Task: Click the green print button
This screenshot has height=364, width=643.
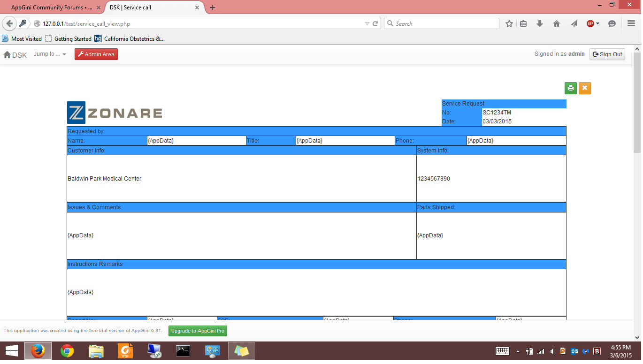Action: [x=571, y=88]
